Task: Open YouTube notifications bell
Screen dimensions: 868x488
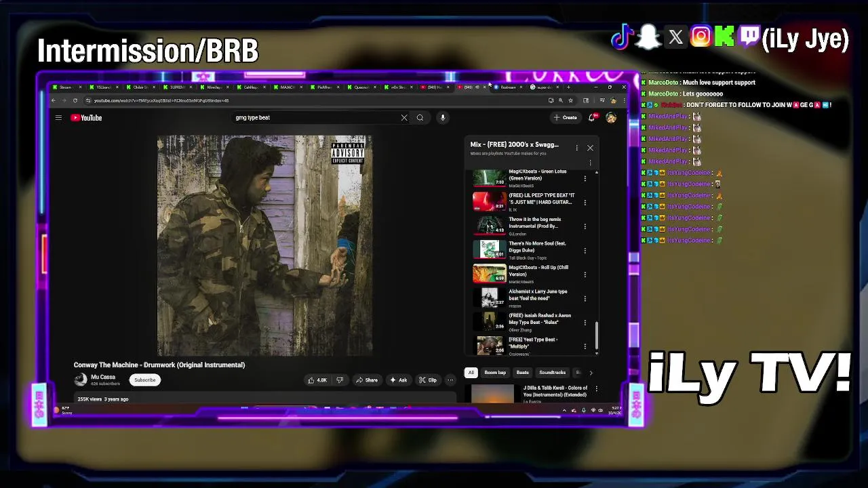Action: tap(592, 118)
